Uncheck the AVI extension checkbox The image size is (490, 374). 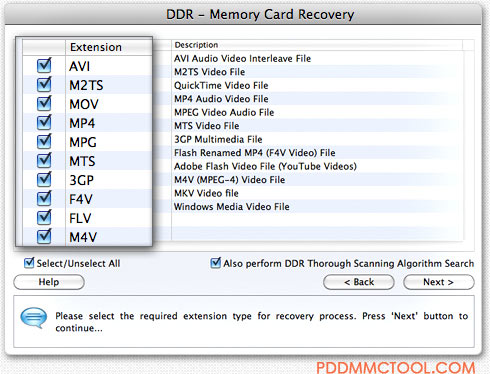pos(44,66)
